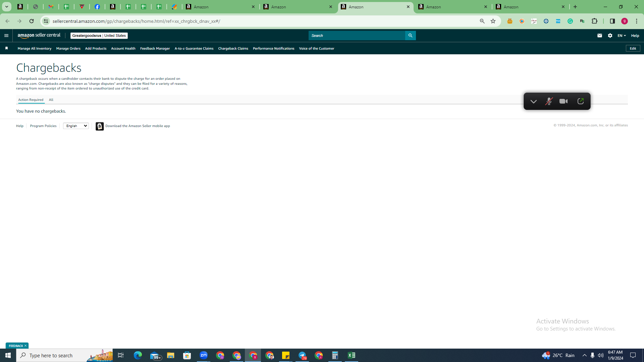644x362 pixels.
Task: Open A-to-z Guarantee Claims
Action: 194,49
